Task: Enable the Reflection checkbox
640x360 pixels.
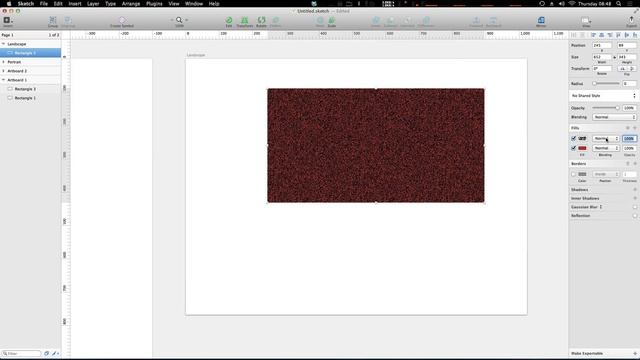Action: 635,216
